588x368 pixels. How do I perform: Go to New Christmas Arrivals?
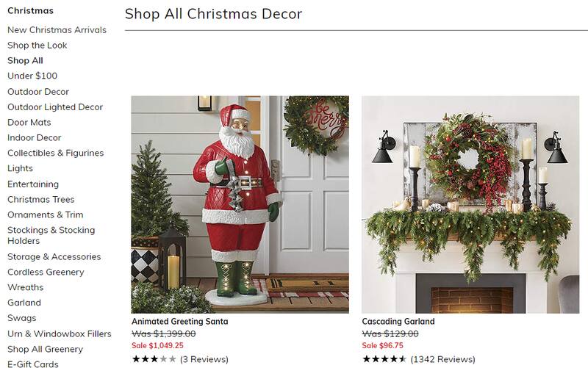[x=57, y=29]
